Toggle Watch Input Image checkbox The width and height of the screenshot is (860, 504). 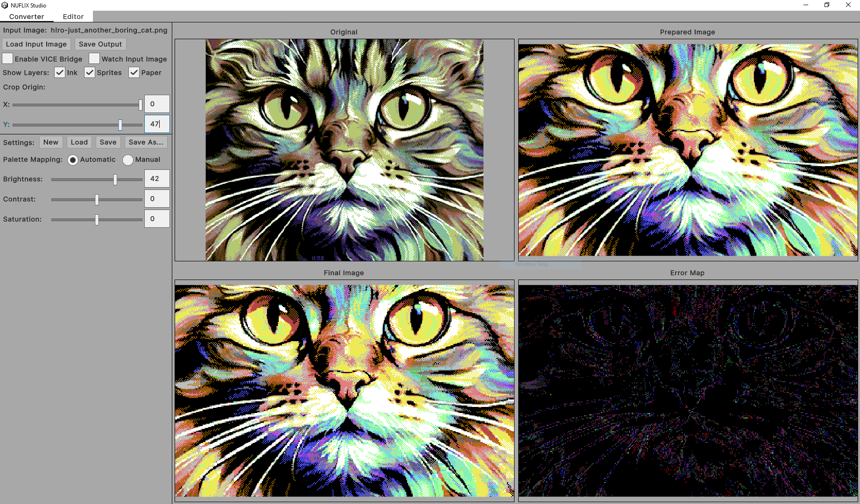(94, 59)
